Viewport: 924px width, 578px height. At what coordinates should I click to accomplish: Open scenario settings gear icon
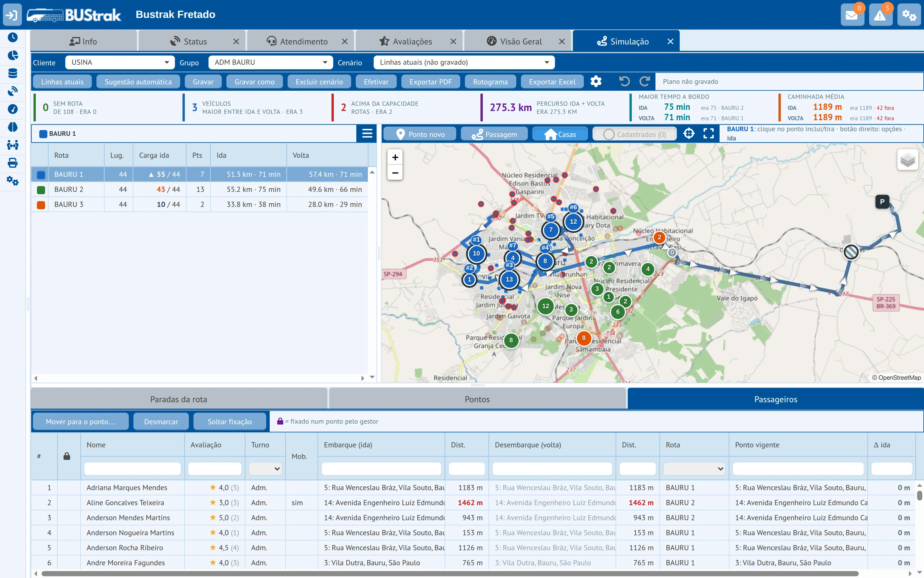click(x=596, y=81)
